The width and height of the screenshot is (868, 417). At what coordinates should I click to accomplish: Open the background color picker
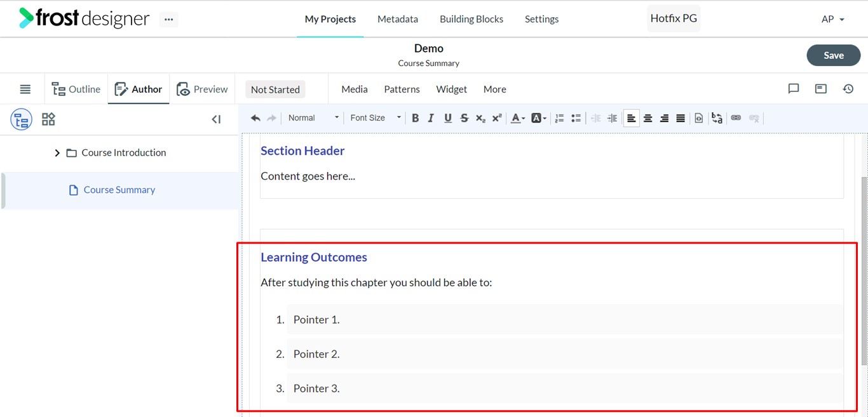(x=538, y=118)
